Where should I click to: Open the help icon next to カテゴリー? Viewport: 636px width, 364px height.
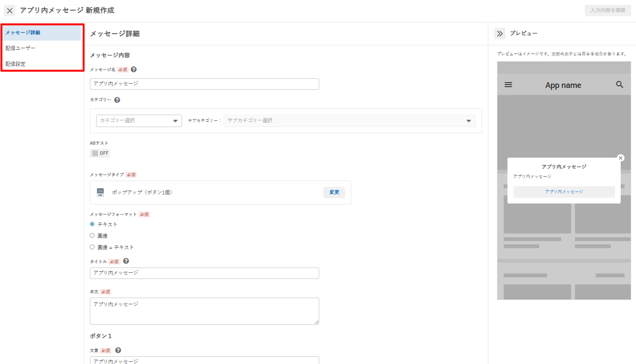point(117,100)
